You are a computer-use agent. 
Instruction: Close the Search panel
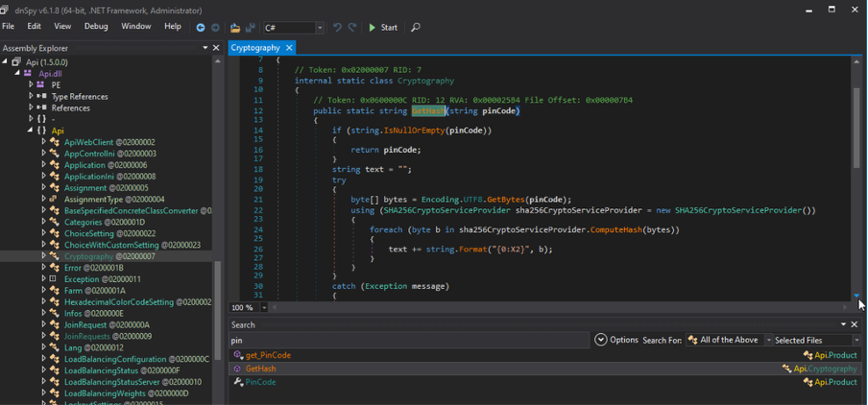click(855, 324)
